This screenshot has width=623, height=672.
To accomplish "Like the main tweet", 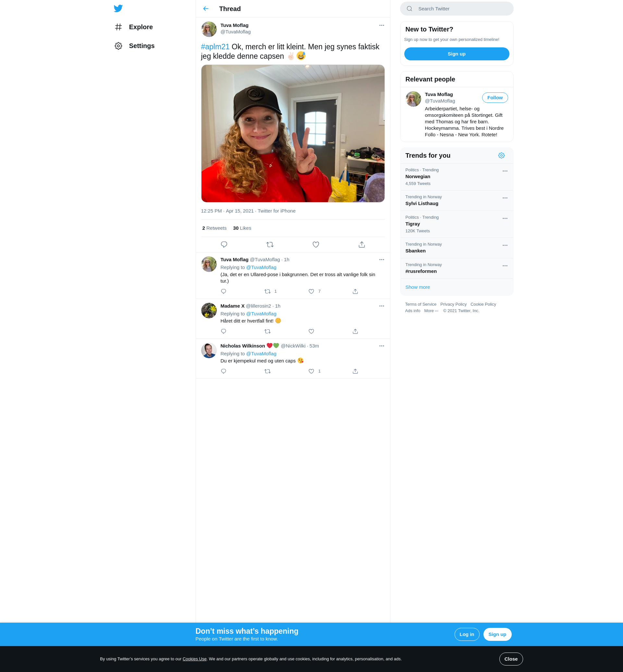I will coord(315,244).
